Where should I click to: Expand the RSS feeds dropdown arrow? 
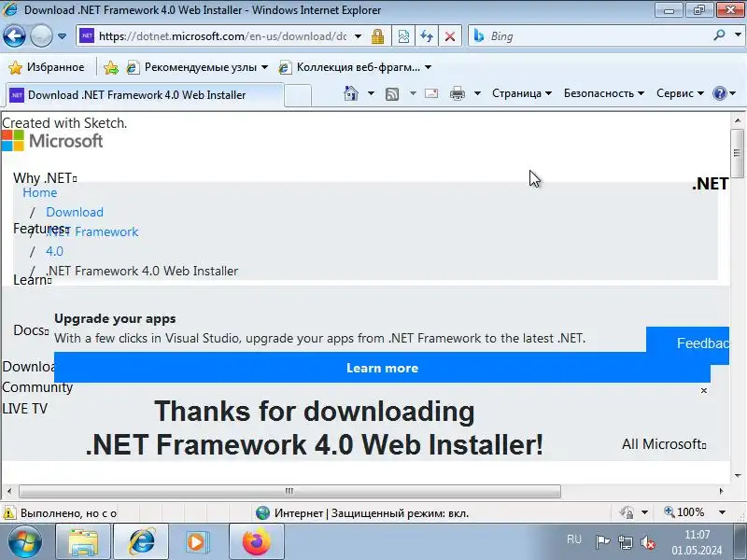413,93
